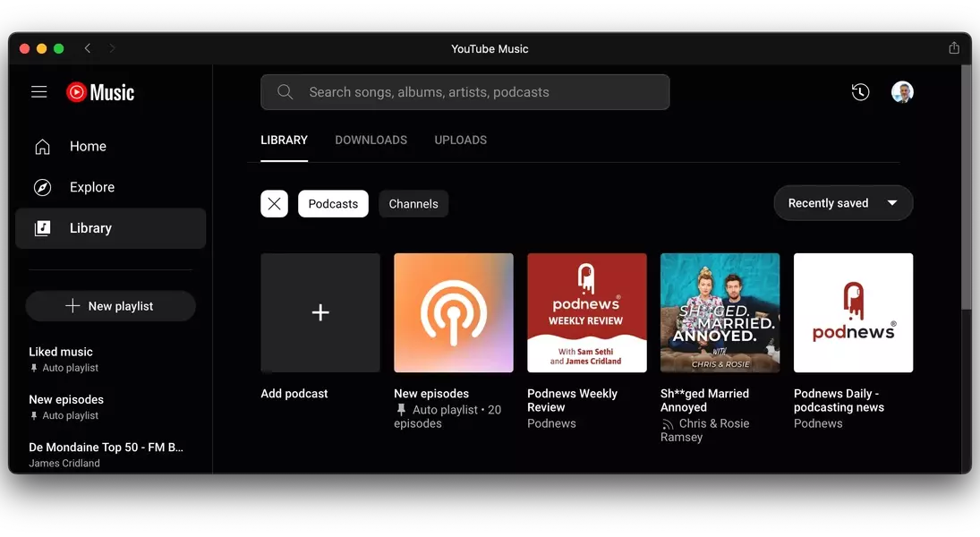Toggle the Channels filter chip
Screen dimensions: 980x537
413,204
